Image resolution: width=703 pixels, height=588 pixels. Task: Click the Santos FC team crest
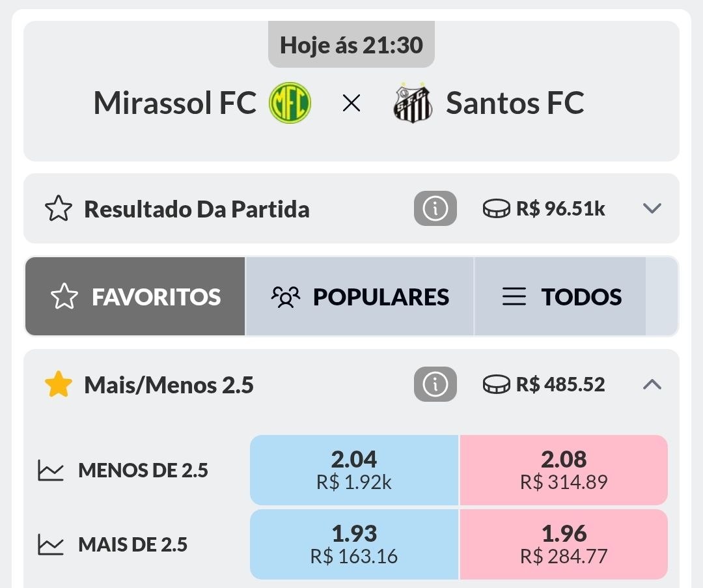(x=413, y=103)
